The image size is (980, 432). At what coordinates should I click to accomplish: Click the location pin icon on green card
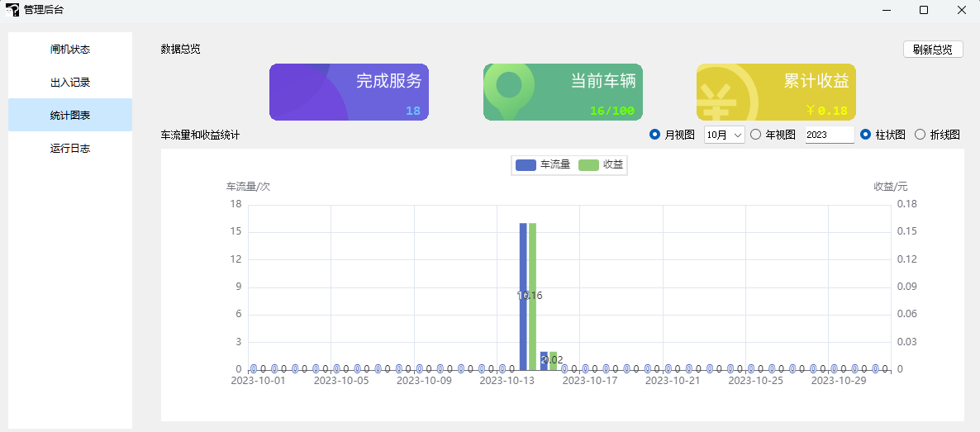(x=508, y=87)
